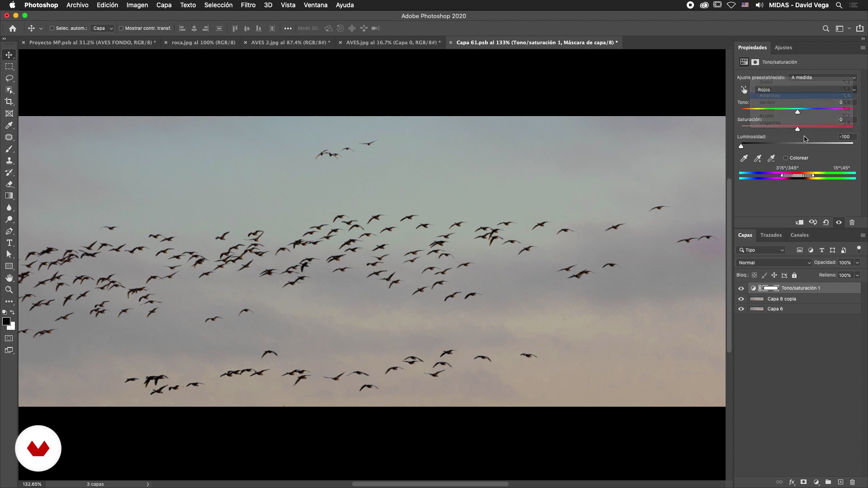Open the Imagen menu

[x=137, y=5]
